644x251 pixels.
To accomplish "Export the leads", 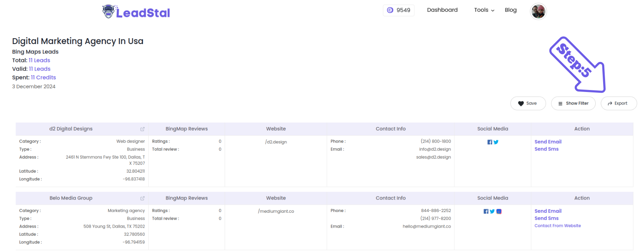I will [x=618, y=103].
